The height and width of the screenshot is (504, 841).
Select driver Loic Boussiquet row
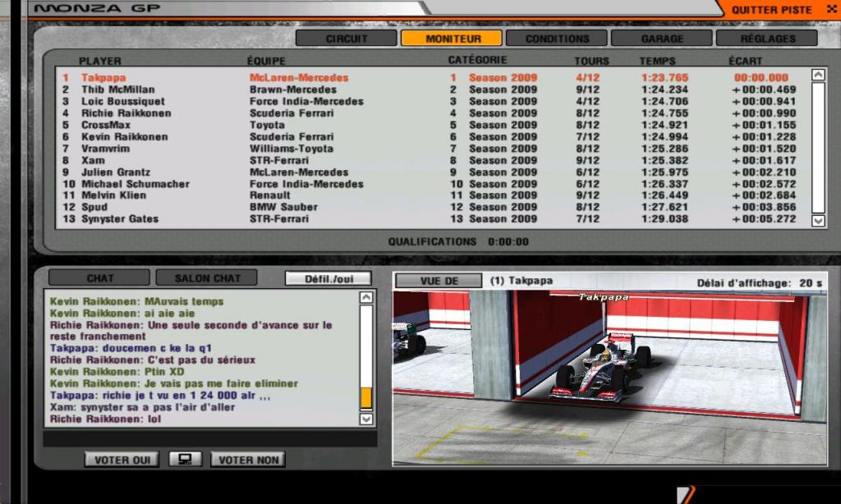tap(434, 101)
